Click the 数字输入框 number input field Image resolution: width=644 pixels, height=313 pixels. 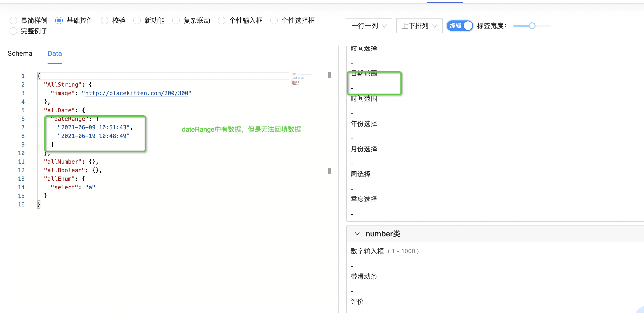pos(375,266)
